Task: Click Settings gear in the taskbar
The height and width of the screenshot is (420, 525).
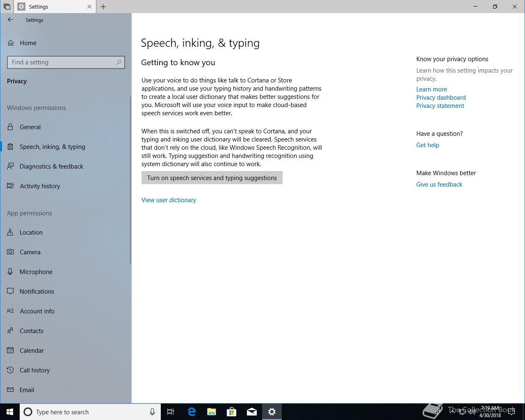Action: 272,412
